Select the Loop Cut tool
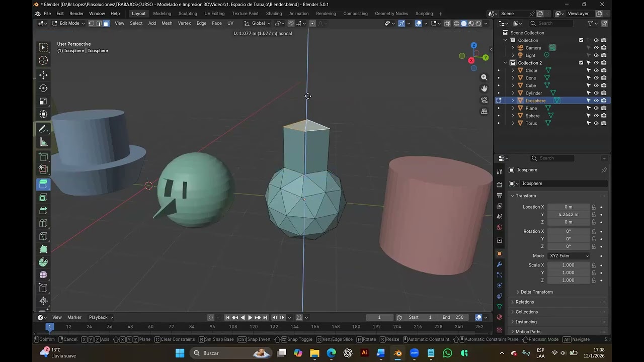644x362 pixels. tap(43, 223)
